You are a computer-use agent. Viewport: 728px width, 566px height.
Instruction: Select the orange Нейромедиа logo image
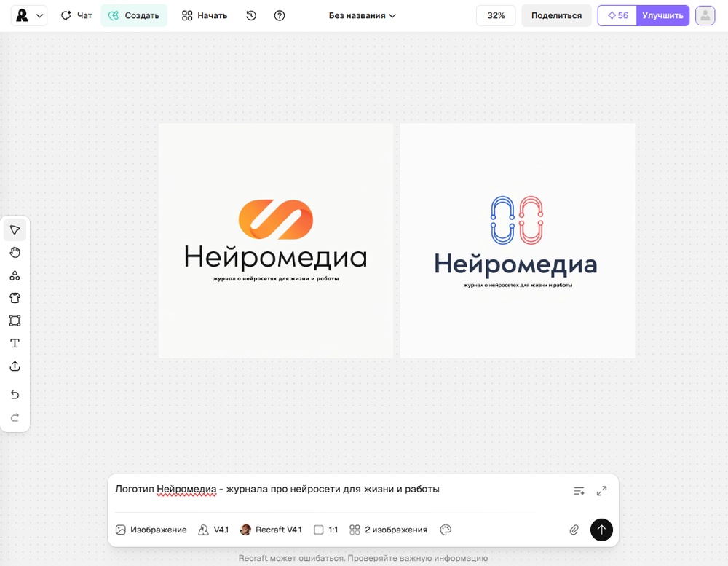(276, 240)
